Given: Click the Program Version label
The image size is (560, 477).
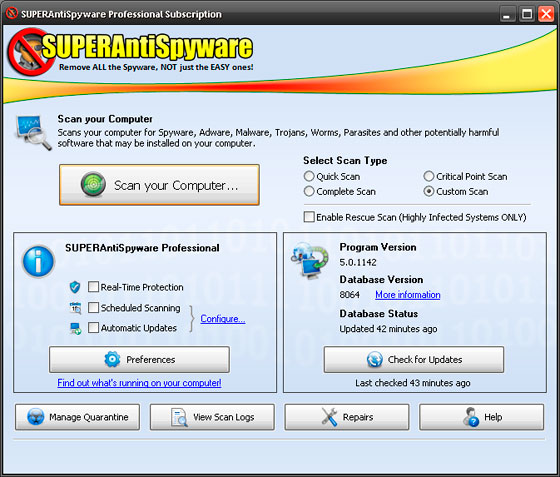Looking at the screenshot, I should pos(378,247).
